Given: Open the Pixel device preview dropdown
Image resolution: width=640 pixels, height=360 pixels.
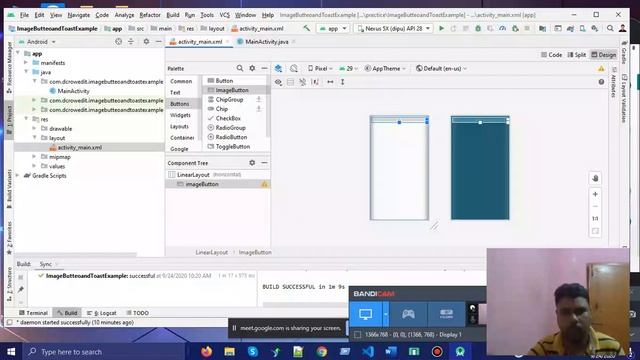Looking at the screenshot, I should point(320,69).
